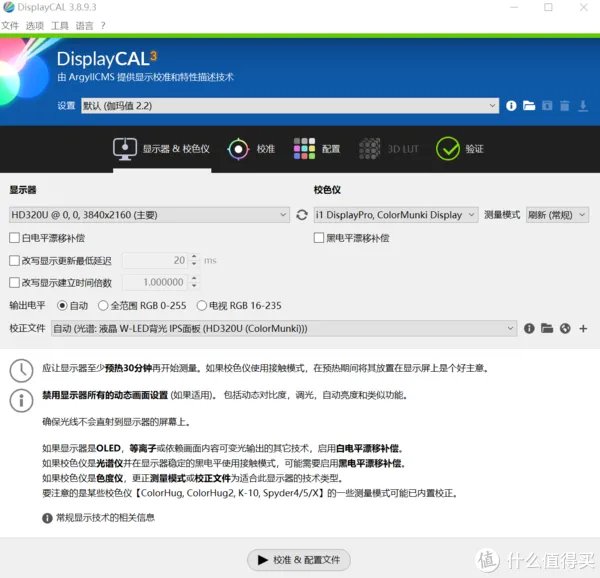Open settings preset dropdown 默认 (伽玛值 2.2)

click(x=290, y=106)
